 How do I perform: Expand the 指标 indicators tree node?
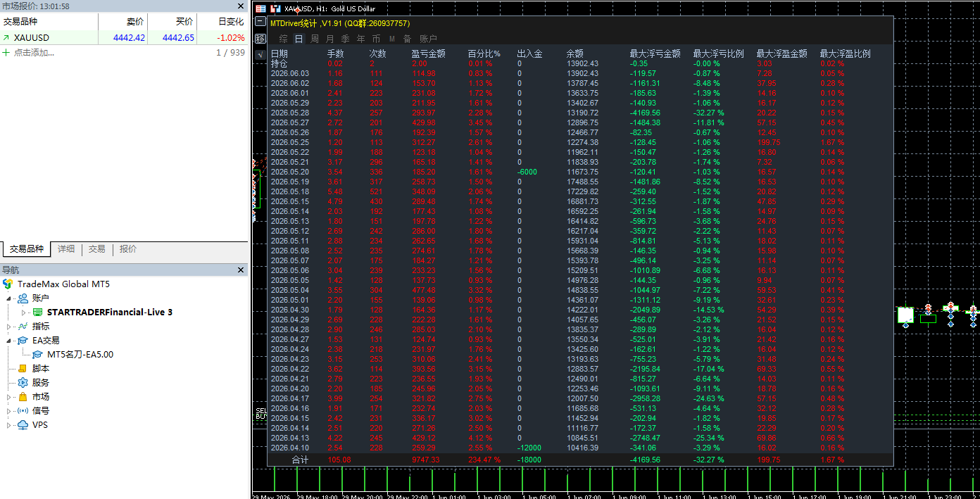(10, 327)
